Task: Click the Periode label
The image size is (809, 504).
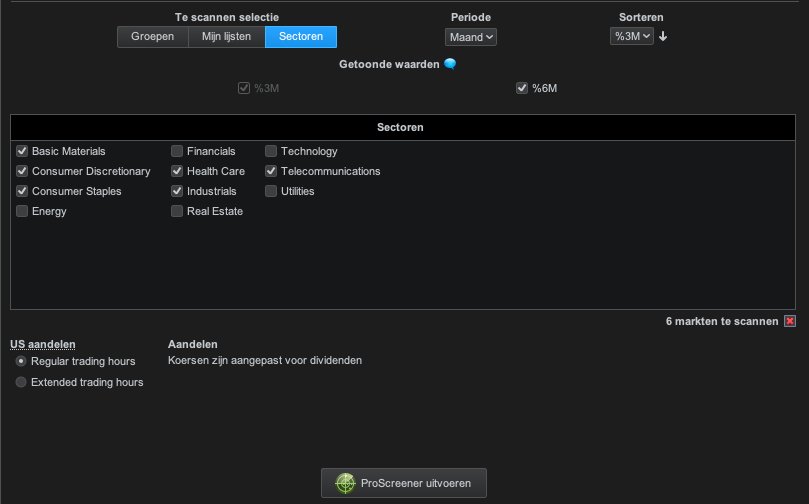Action: pos(471,17)
